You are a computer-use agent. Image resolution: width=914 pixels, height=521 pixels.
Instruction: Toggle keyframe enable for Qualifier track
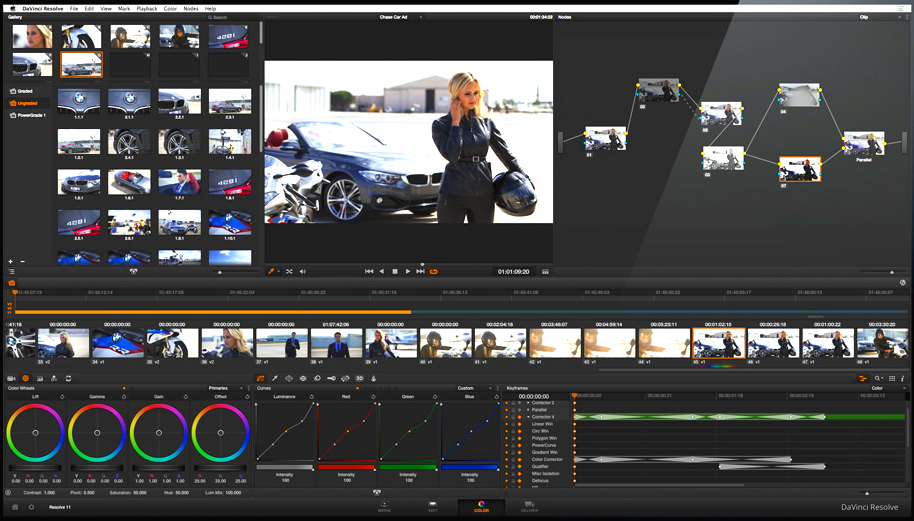pyautogui.click(x=519, y=466)
